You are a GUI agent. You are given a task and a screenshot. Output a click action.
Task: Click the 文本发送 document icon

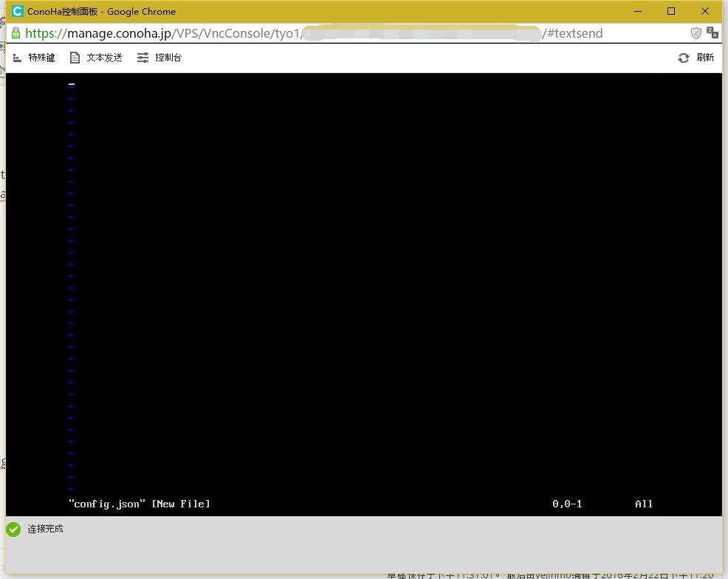(x=75, y=58)
